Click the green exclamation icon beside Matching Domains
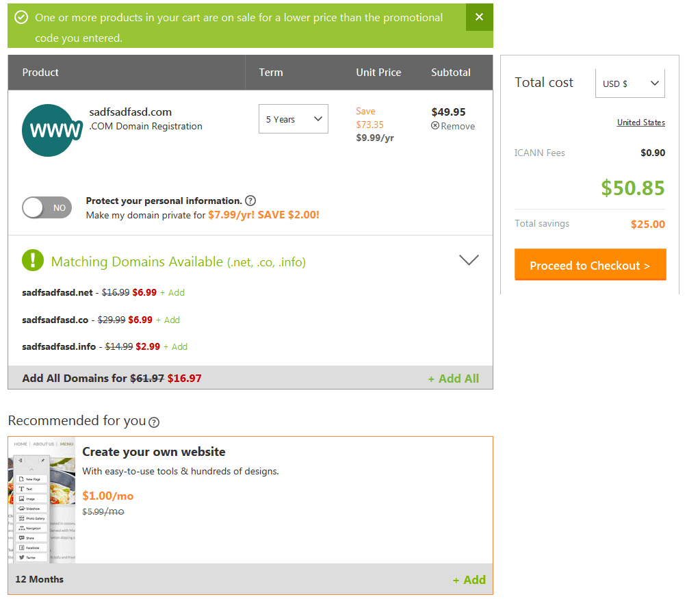Viewport: 700px width, 599px height. click(32, 260)
